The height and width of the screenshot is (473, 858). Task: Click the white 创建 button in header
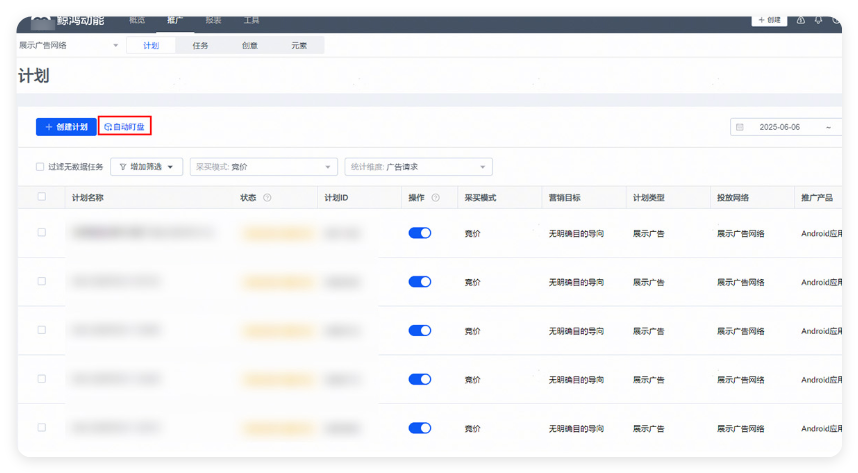point(769,20)
